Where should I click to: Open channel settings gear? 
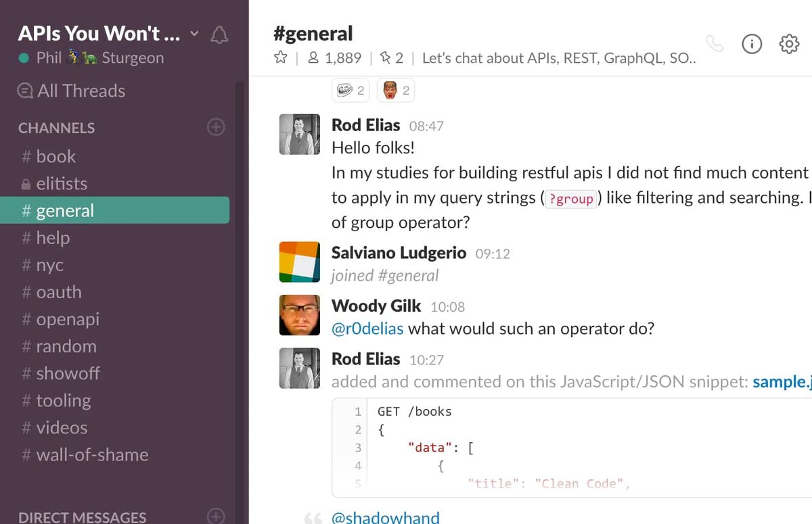789,43
